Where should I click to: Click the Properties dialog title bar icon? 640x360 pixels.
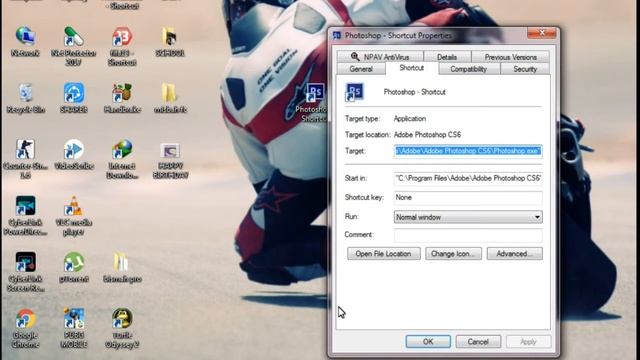coord(337,36)
